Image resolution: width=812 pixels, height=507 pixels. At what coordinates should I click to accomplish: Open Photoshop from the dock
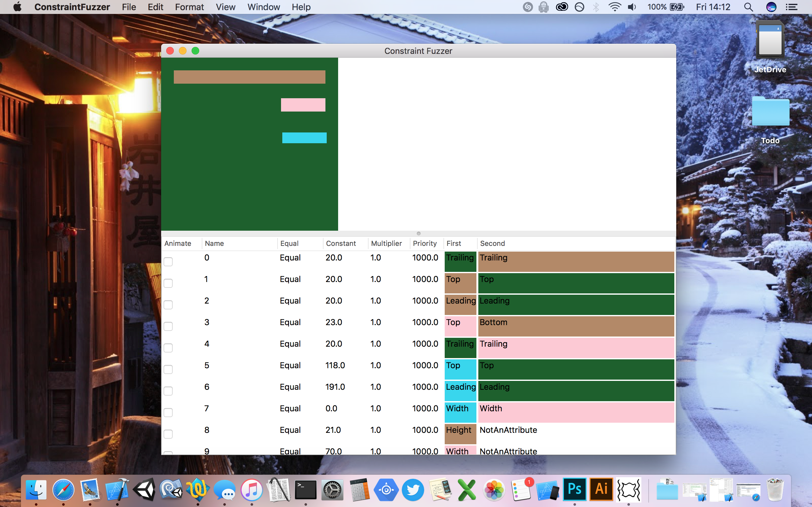click(574, 489)
